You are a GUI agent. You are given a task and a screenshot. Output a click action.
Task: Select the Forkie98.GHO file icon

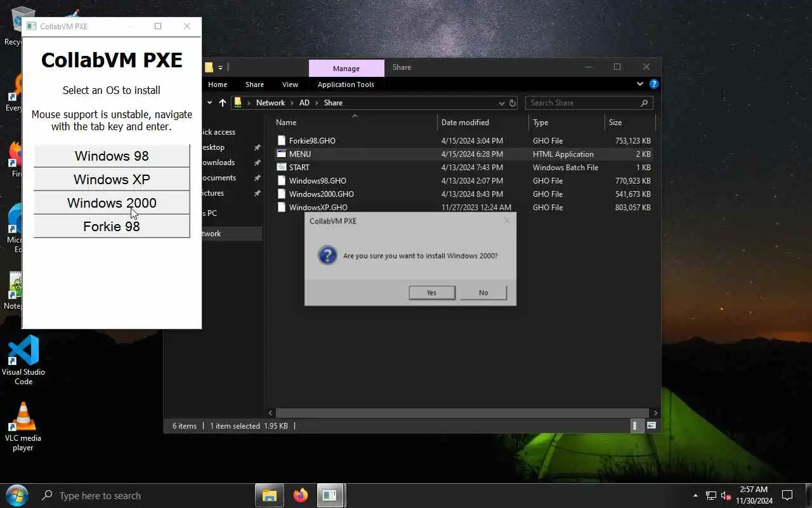[282, 141]
